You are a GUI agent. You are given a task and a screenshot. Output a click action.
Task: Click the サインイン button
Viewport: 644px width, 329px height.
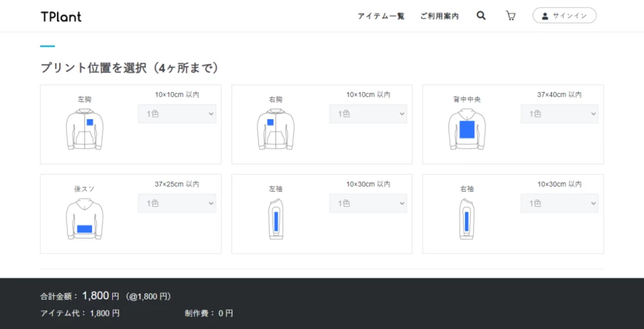click(x=564, y=16)
